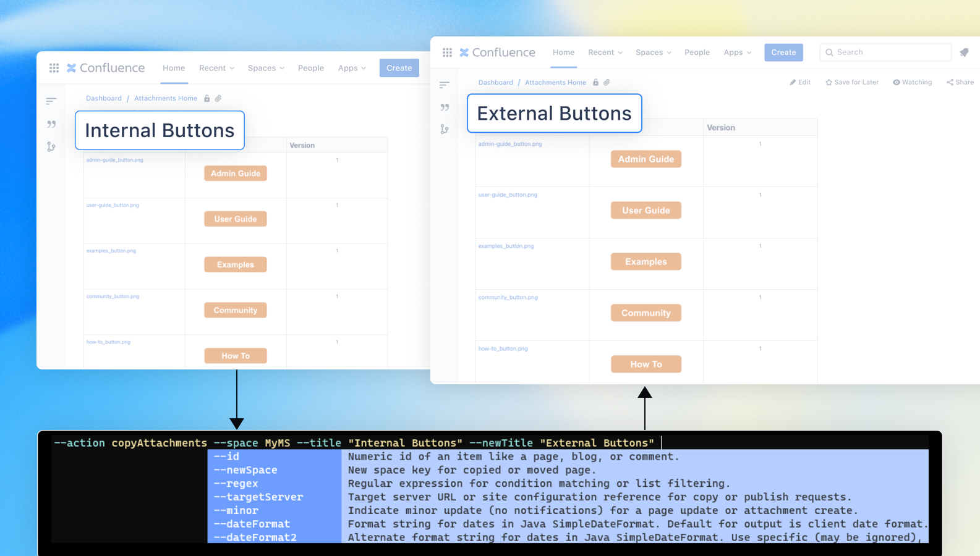Image resolution: width=980 pixels, height=556 pixels.
Task: Expand the Apps dropdown in Internal Buttons window
Action: 352,68
